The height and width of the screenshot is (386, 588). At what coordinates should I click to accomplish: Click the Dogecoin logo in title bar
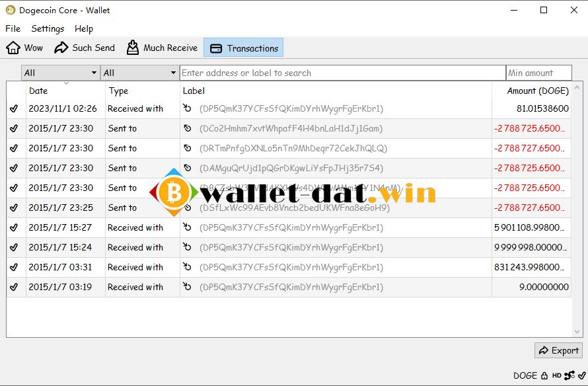(11, 10)
